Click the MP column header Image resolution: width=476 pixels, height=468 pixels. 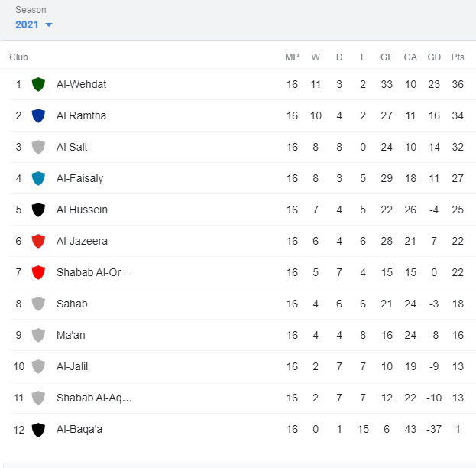click(x=292, y=57)
